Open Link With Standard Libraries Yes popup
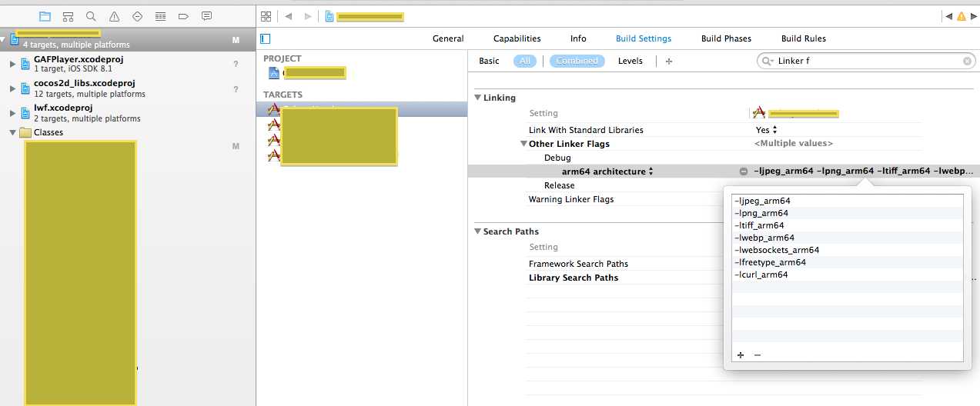Screen dimensions: 980x406 tap(766, 130)
